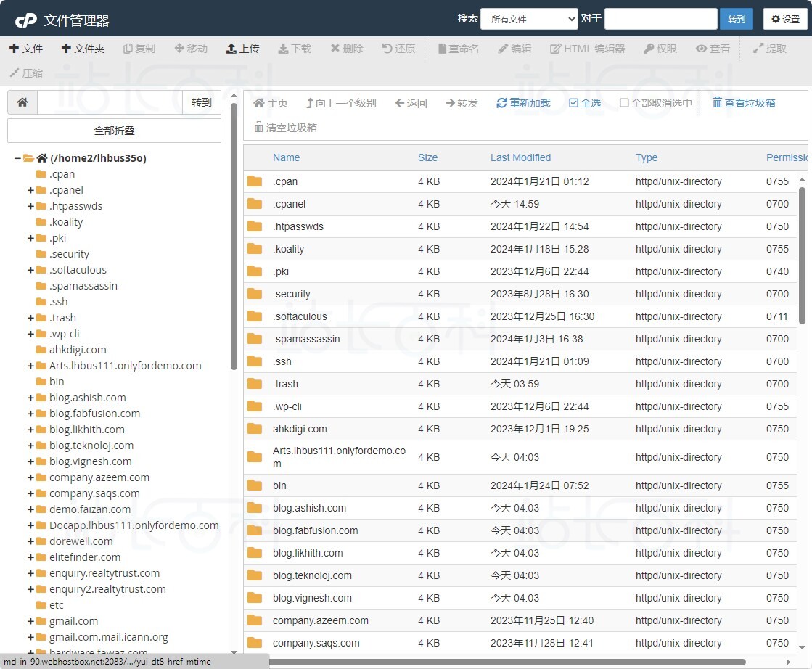This screenshot has height=669, width=812.
Task: Sort the list by Name column
Action: pyautogui.click(x=286, y=157)
